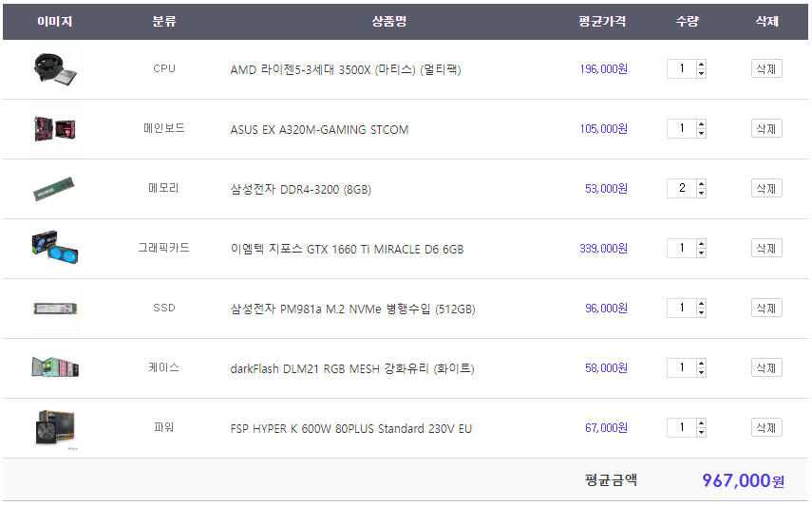Image resolution: width=812 pixels, height=506 pixels.
Task: Delete the Samsung PM981a SSD row
Action: (766, 309)
